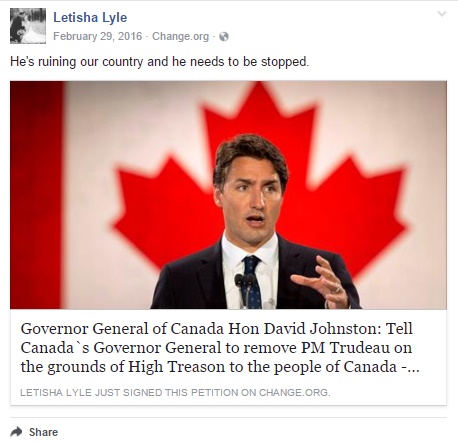This screenshot has height=442, width=458.
Task: Click the 'Just signed this petition' caption
Action: [175, 393]
